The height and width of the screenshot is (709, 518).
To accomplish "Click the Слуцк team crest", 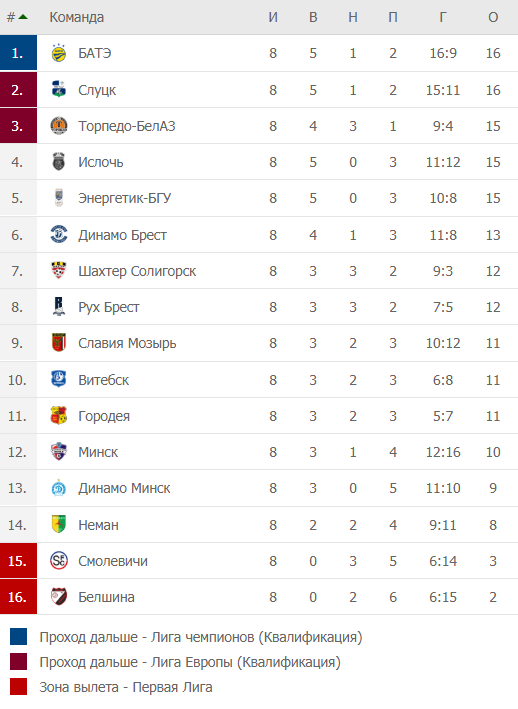I will tap(59, 90).
